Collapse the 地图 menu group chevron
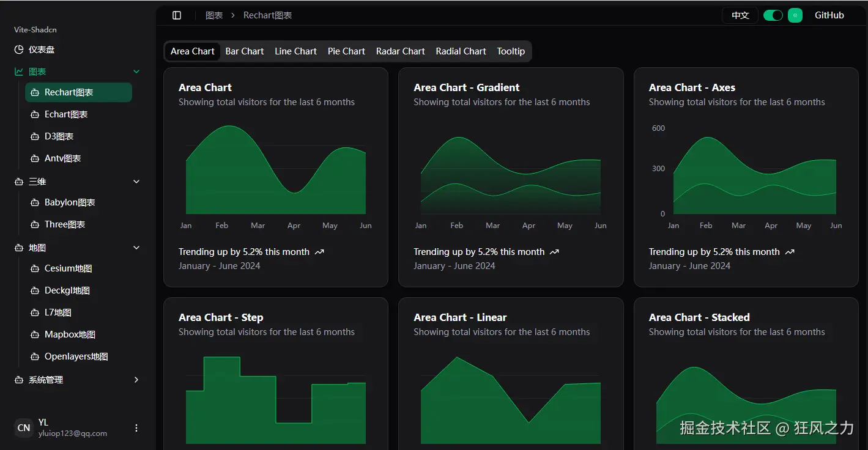868x450 pixels. tap(136, 248)
